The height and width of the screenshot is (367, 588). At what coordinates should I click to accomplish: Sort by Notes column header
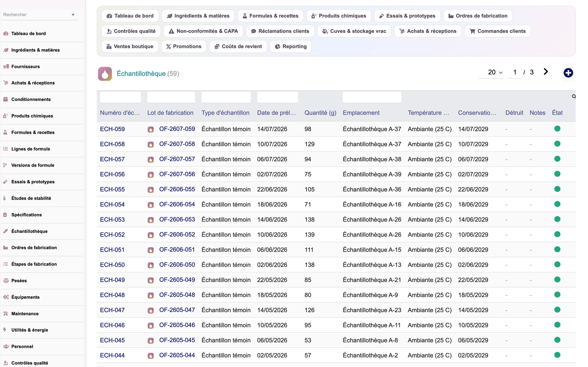coord(537,113)
